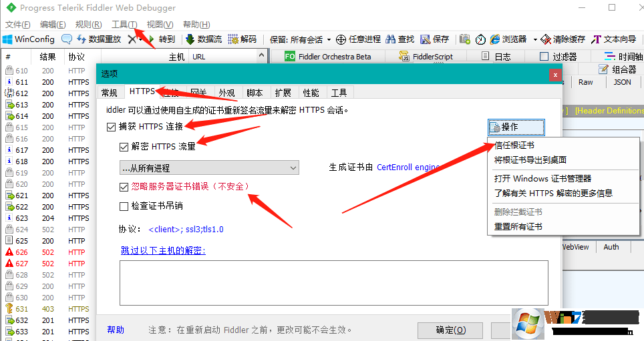Screen dimensions: 644x341
Task: Switch to the Tools (工具) options tab
Action: coord(339,93)
